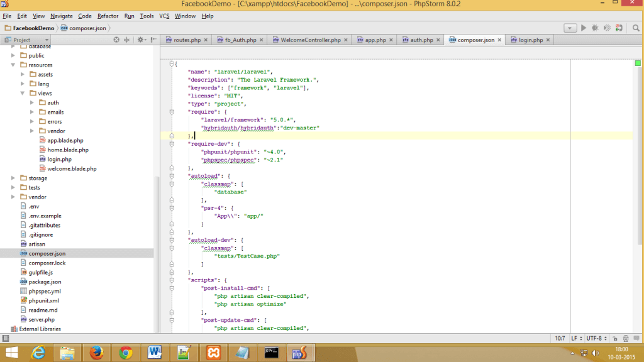Open the Refactor menu
The height and width of the screenshot is (362, 644).
[108, 16]
